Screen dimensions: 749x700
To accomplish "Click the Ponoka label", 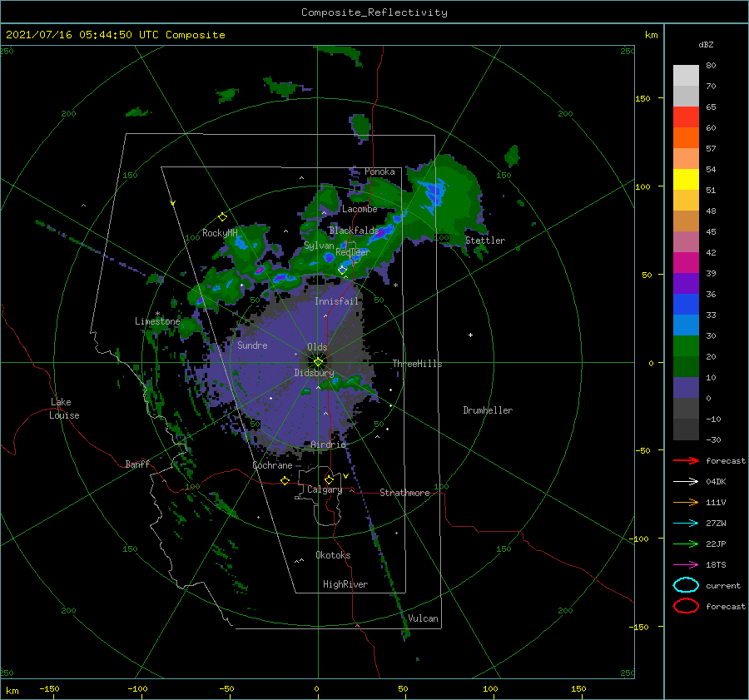I will (x=379, y=171).
